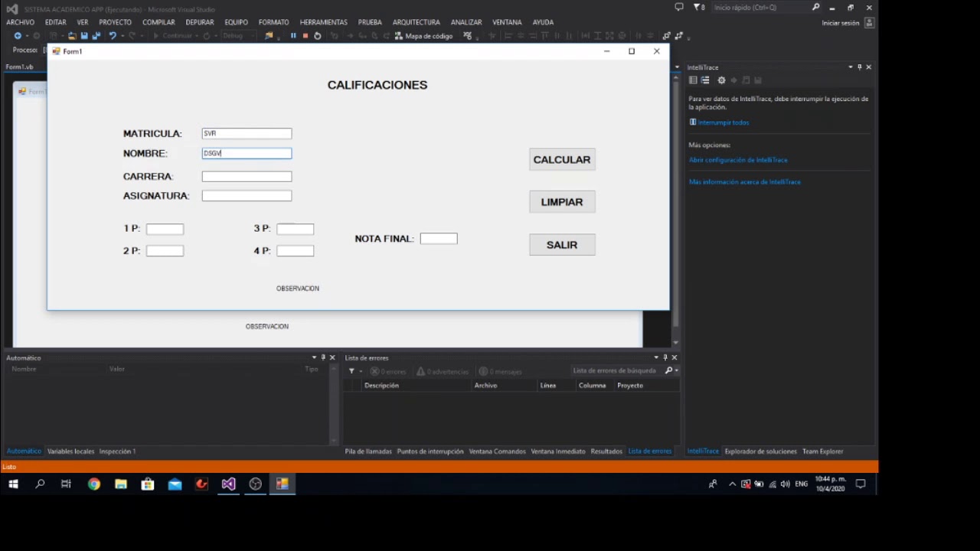
Task: Open the IntelliTrace window options dropdown arrow
Action: point(850,67)
